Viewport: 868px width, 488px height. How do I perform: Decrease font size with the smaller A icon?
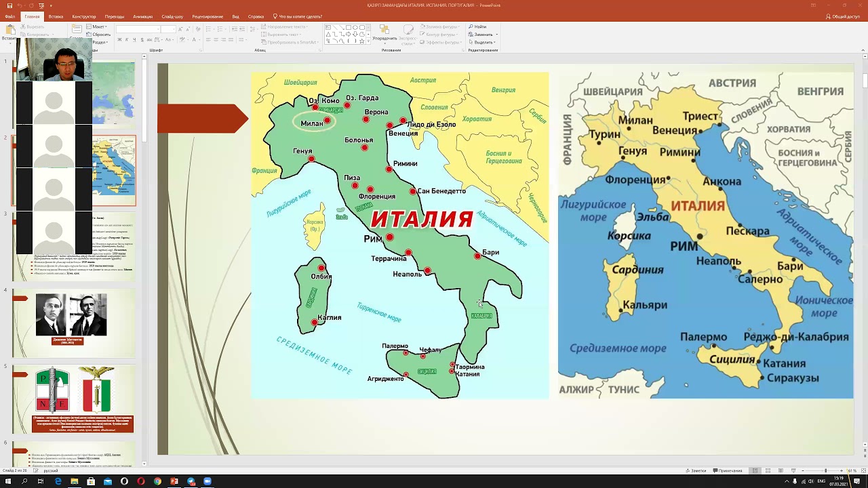(188, 29)
